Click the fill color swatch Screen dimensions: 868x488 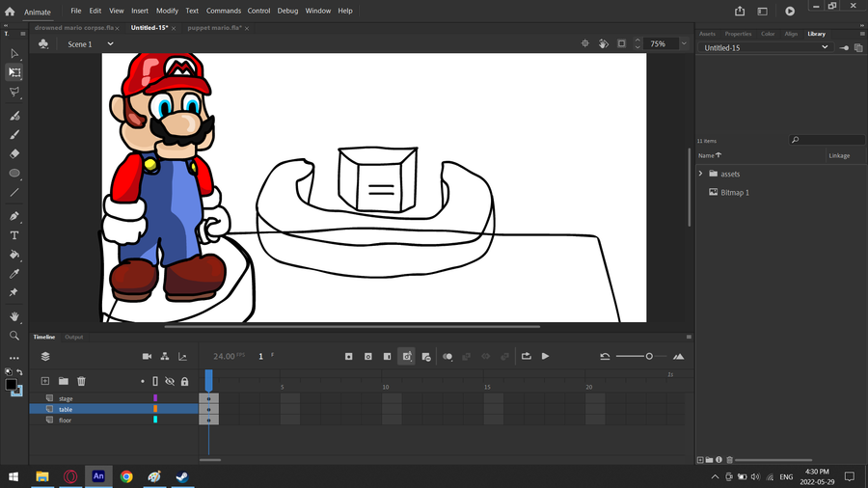(18, 392)
